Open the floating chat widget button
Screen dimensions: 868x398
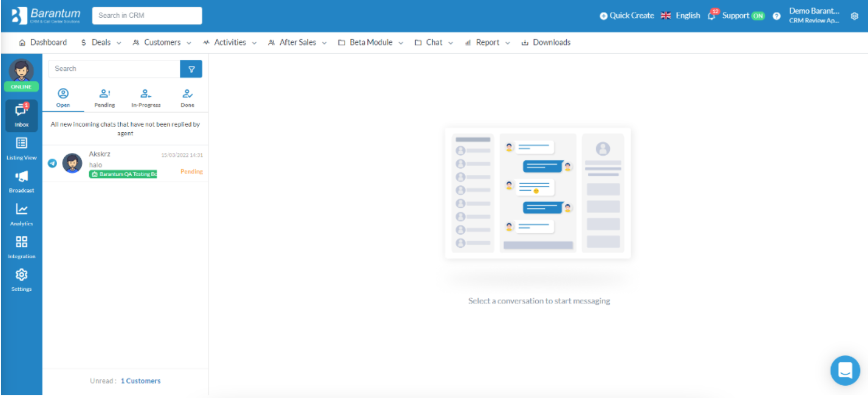(845, 370)
